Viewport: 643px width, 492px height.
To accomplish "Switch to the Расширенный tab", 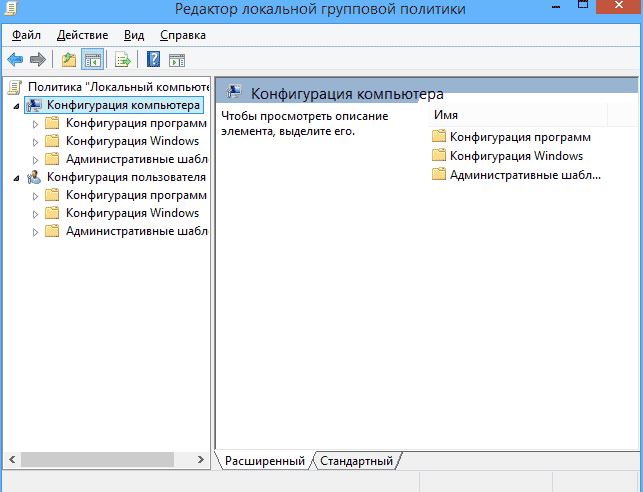I will coord(264,461).
